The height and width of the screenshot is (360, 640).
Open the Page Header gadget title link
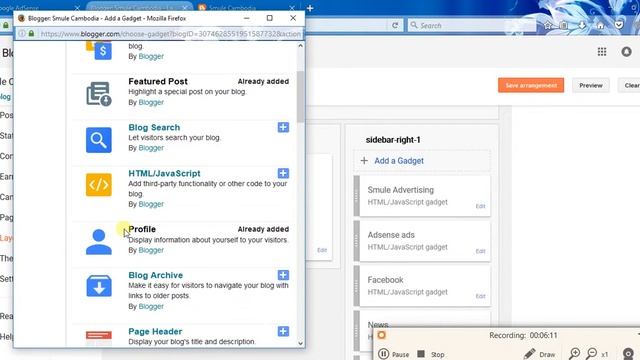click(x=155, y=331)
